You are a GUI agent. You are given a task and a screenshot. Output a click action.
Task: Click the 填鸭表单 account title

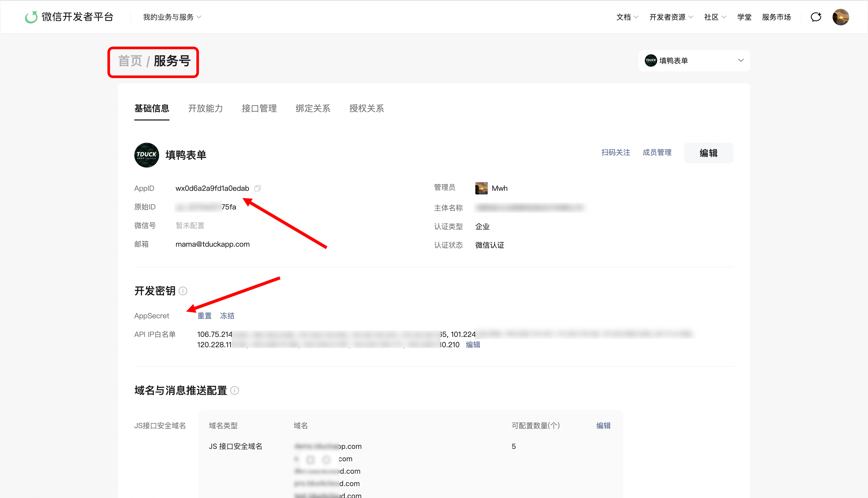186,155
